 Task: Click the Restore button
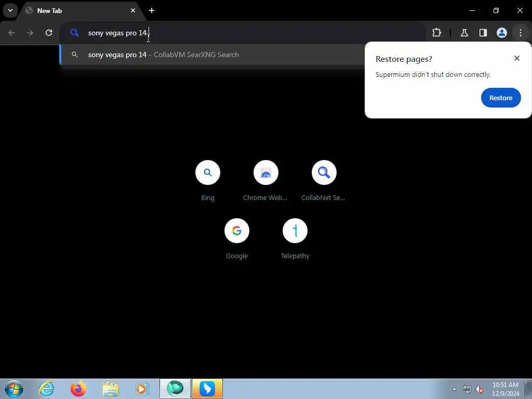(x=501, y=98)
